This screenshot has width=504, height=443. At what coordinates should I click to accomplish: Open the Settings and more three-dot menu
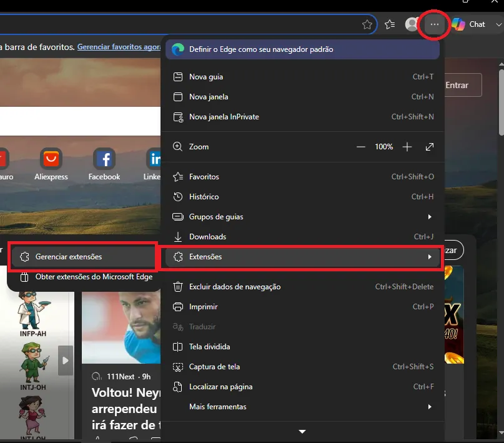[434, 24]
